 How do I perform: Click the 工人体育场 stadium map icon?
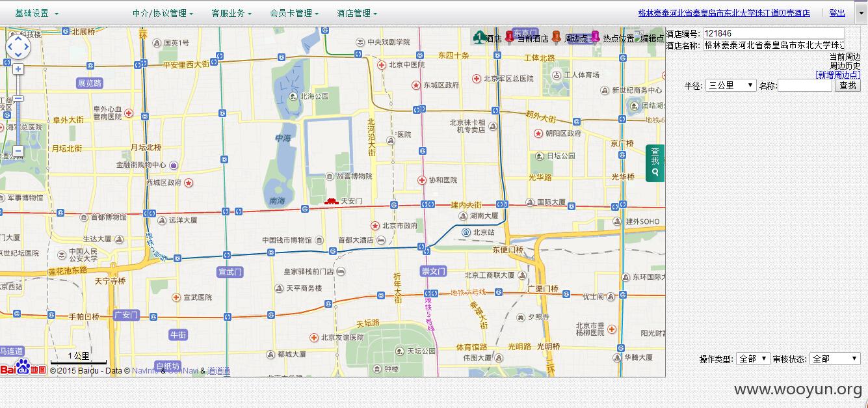click(557, 75)
